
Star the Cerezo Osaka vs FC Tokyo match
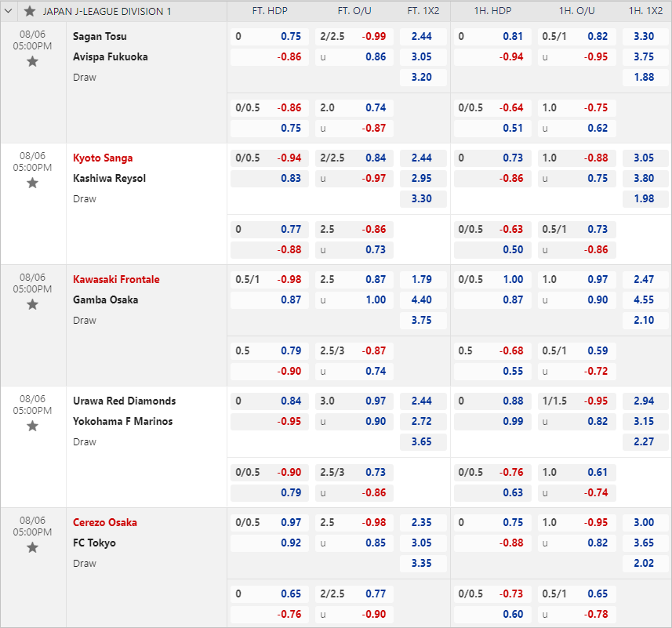(x=33, y=547)
